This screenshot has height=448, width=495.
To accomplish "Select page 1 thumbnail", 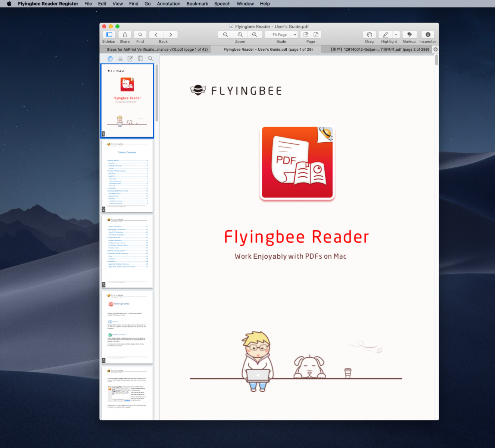I will (127, 101).
